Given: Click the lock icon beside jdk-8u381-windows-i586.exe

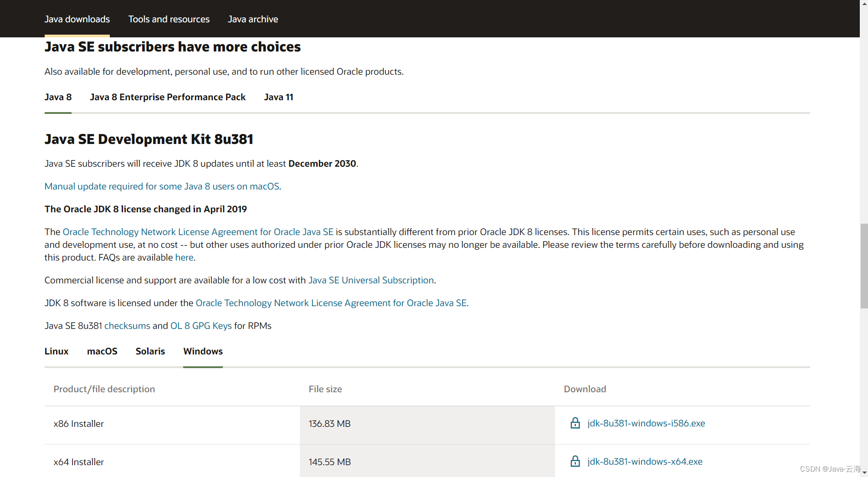Looking at the screenshot, I should click(x=575, y=423).
